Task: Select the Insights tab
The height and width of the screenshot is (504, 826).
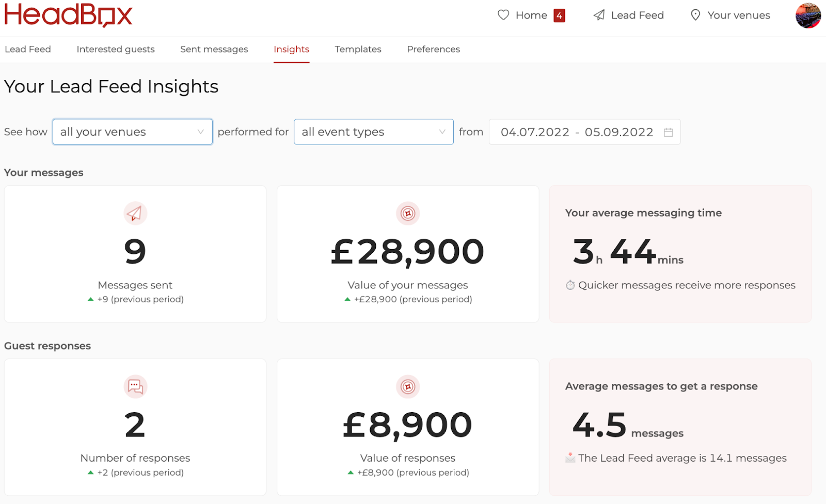Action: coord(291,49)
